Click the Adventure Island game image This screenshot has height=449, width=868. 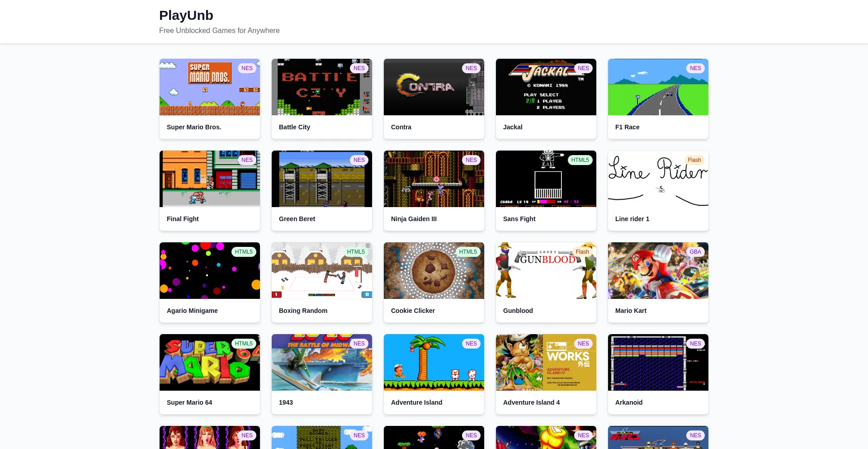point(434,363)
